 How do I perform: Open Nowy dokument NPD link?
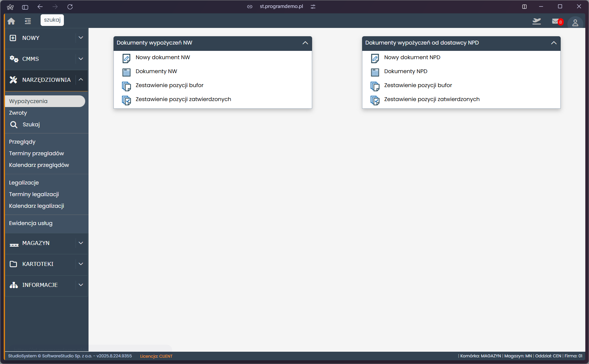pyautogui.click(x=412, y=58)
